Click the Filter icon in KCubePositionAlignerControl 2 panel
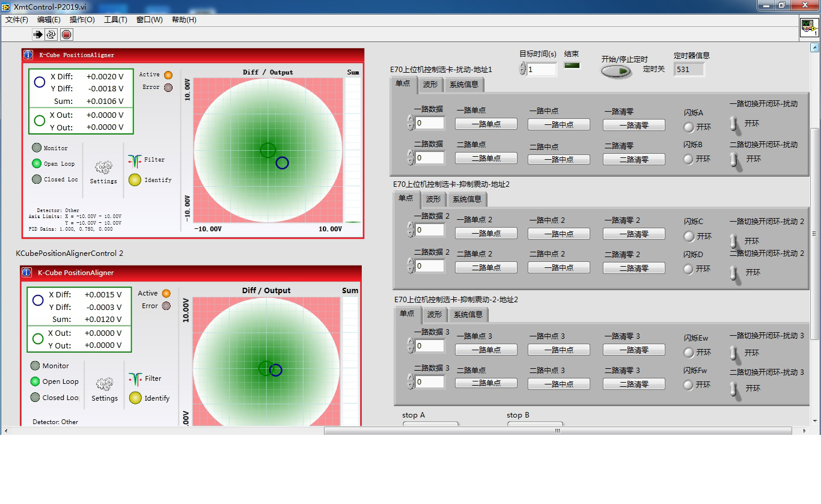Image resolution: width=821 pixels, height=504 pixels. [x=135, y=378]
